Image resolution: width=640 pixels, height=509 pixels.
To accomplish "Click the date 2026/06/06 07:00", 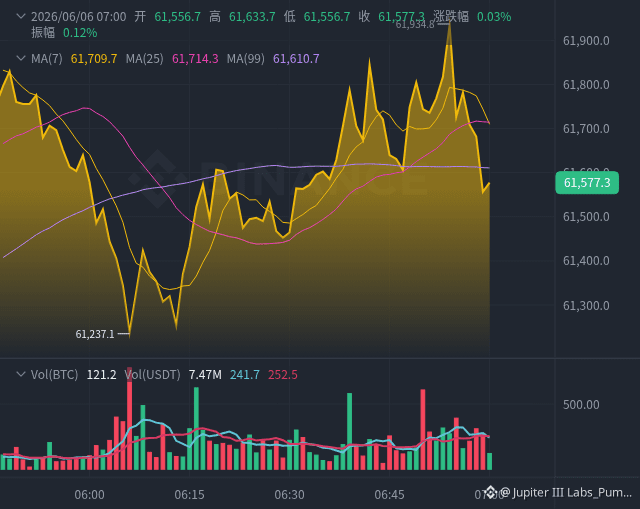I will [x=79, y=17].
